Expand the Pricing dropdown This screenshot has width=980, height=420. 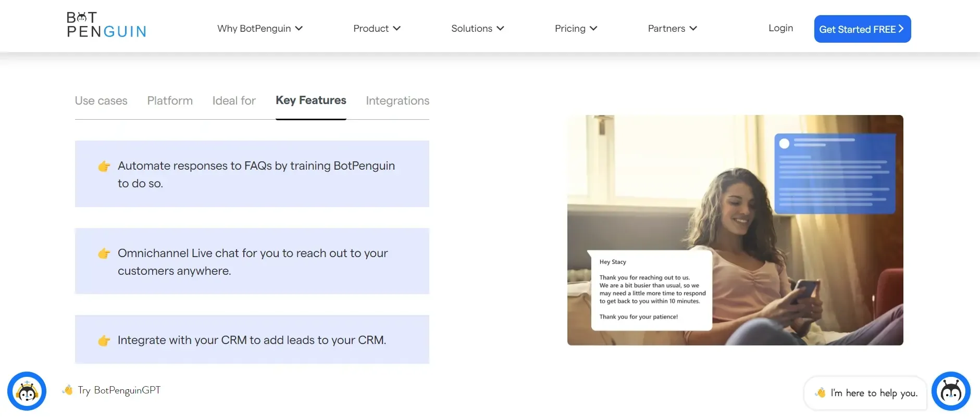[x=576, y=29]
